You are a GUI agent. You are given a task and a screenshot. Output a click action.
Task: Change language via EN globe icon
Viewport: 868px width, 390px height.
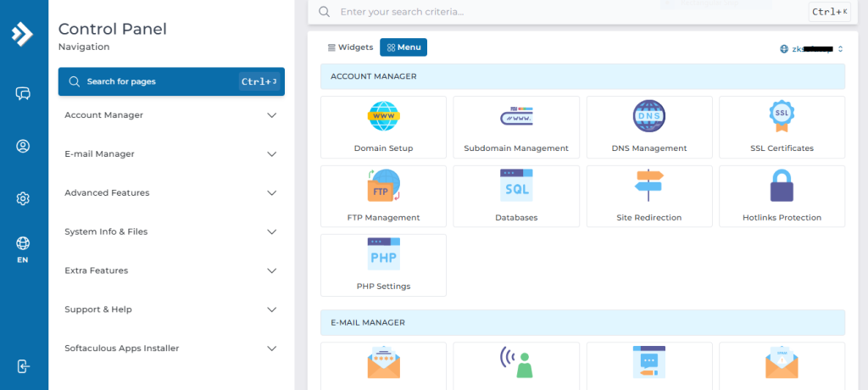(x=23, y=249)
